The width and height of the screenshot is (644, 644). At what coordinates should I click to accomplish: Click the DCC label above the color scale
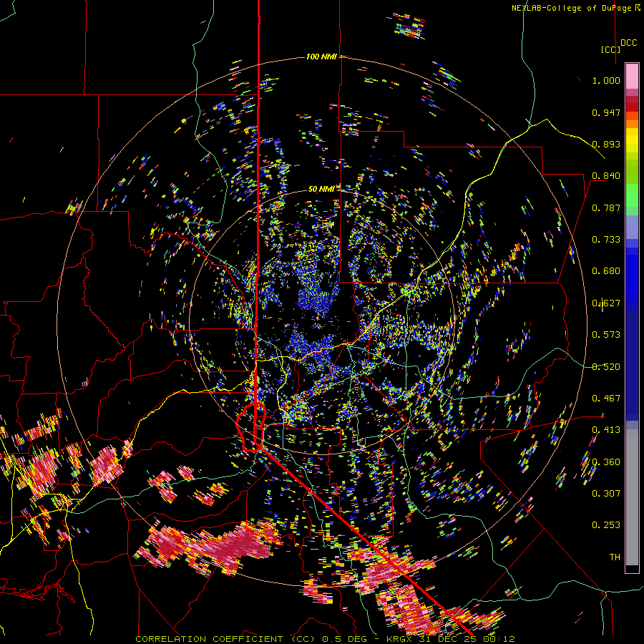point(629,43)
